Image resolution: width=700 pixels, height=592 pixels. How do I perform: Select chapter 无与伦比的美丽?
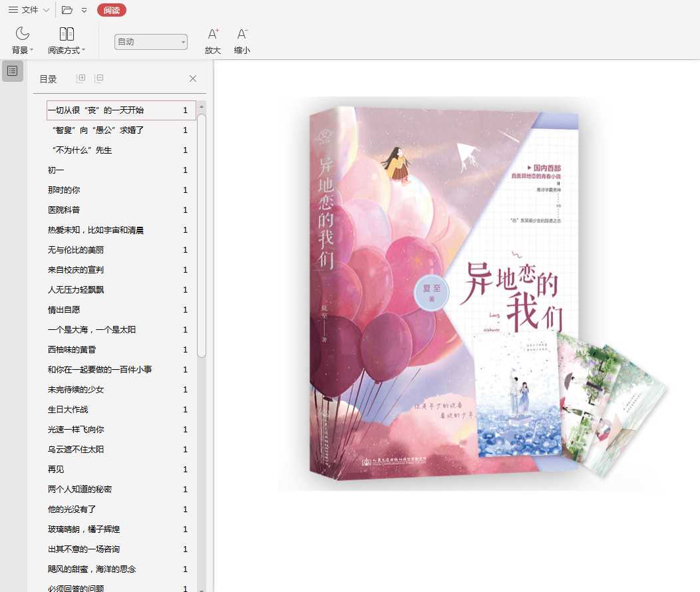(x=121, y=250)
